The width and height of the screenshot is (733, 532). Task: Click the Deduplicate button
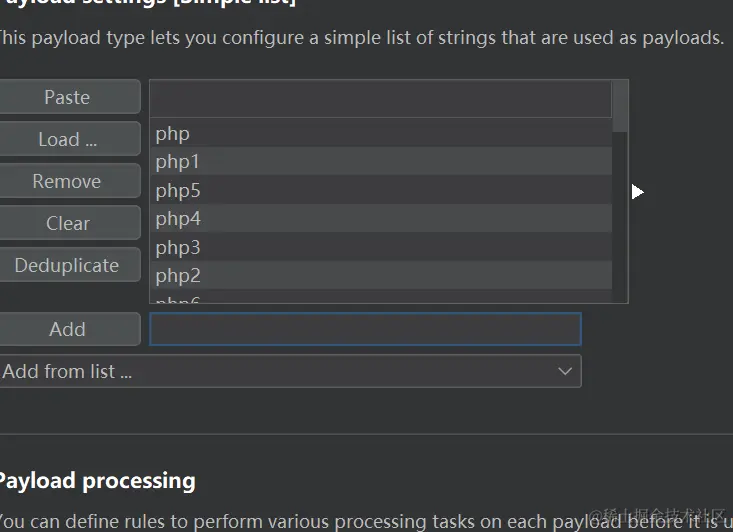[x=69, y=265]
